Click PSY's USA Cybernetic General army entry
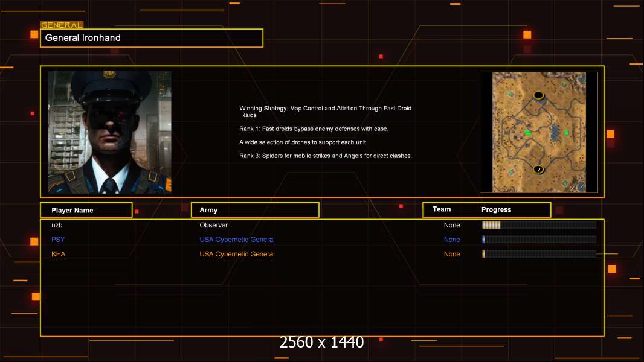 click(x=237, y=240)
